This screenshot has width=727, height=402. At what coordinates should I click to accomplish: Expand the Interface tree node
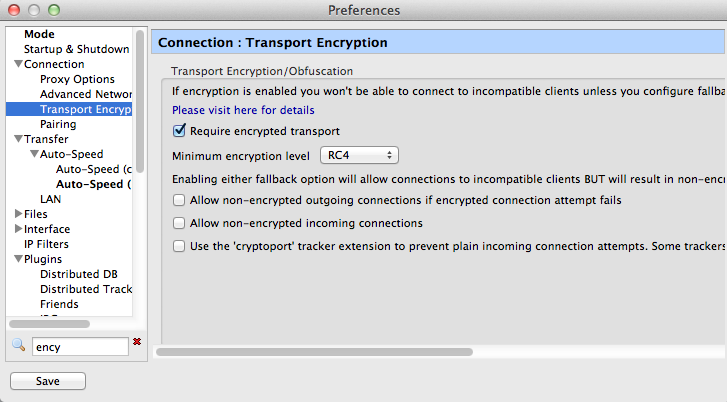19,229
